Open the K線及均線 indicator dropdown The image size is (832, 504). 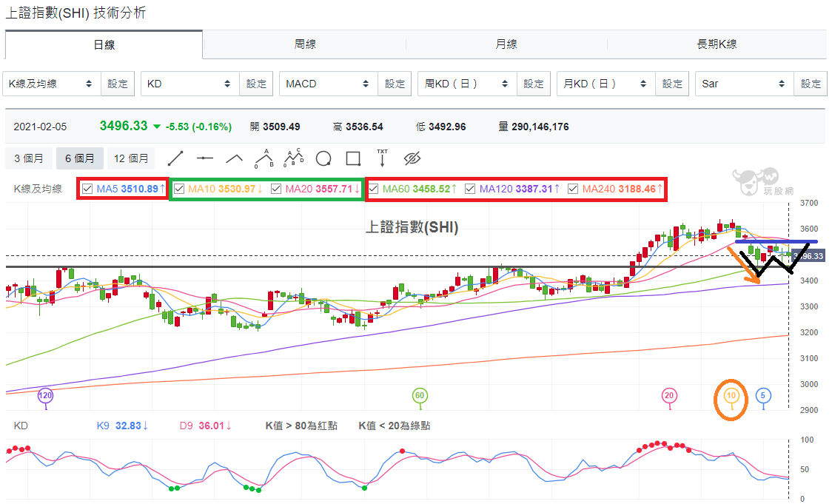click(52, 84)
